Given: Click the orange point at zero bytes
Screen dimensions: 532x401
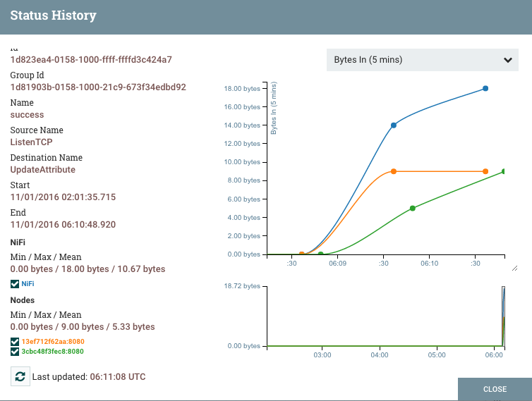Looking at the screenshot, I should (x=301, y=254).
